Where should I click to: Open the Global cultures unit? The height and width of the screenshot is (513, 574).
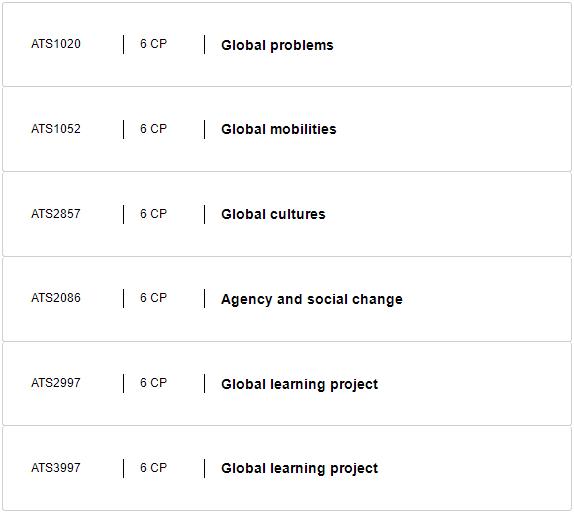pyautogui.click(x=273, y=214)
